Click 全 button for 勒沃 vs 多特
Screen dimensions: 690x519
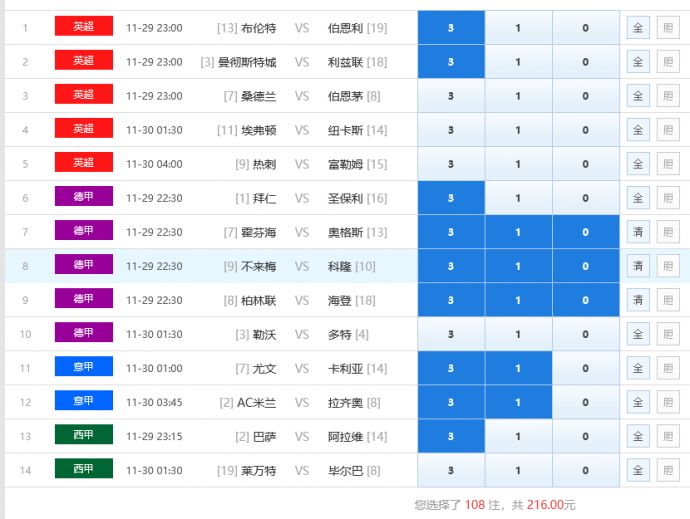pos(637,334)
